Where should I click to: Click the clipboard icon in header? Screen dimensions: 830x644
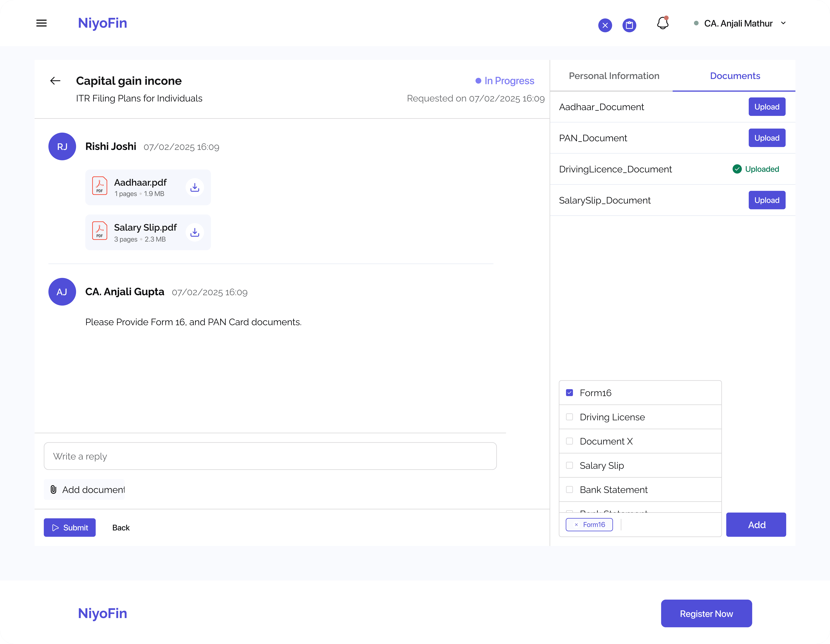629,26
